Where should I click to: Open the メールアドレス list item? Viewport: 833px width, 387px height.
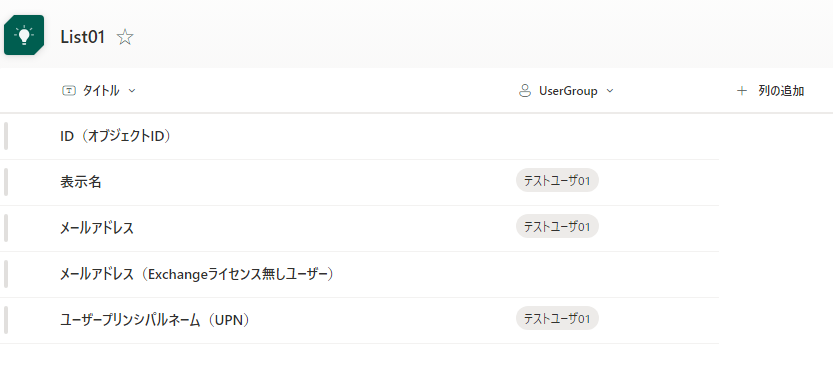pos(97,229)
